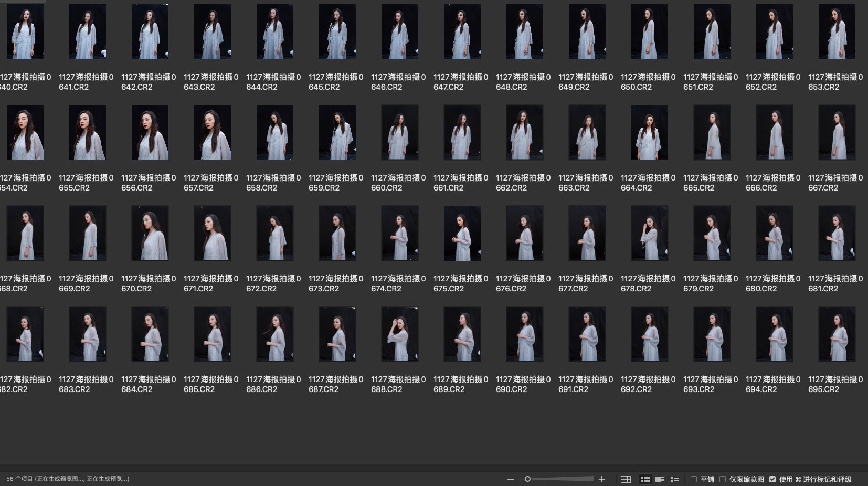Click the lock thumbnail grid icon
868x486 pixels.
[x=626, y=479]
